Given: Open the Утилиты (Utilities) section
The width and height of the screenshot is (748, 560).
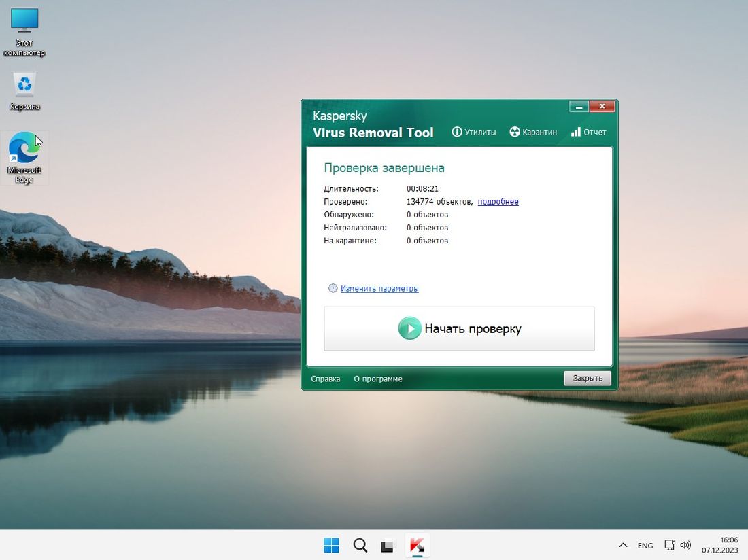Looking at the screenshot, I should tap(474, 132).
